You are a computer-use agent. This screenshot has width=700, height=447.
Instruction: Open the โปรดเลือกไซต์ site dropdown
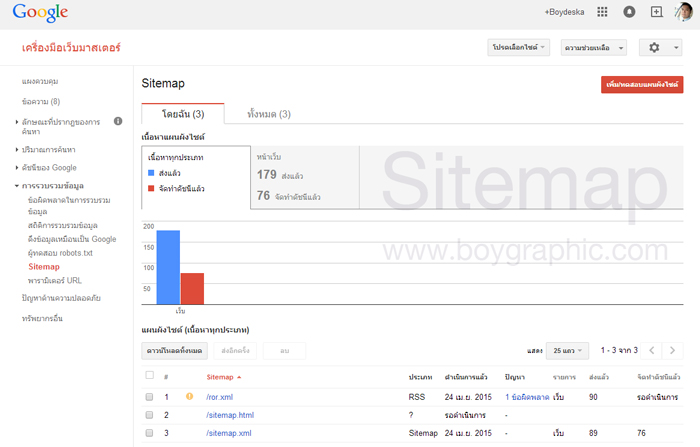(518, 48)
